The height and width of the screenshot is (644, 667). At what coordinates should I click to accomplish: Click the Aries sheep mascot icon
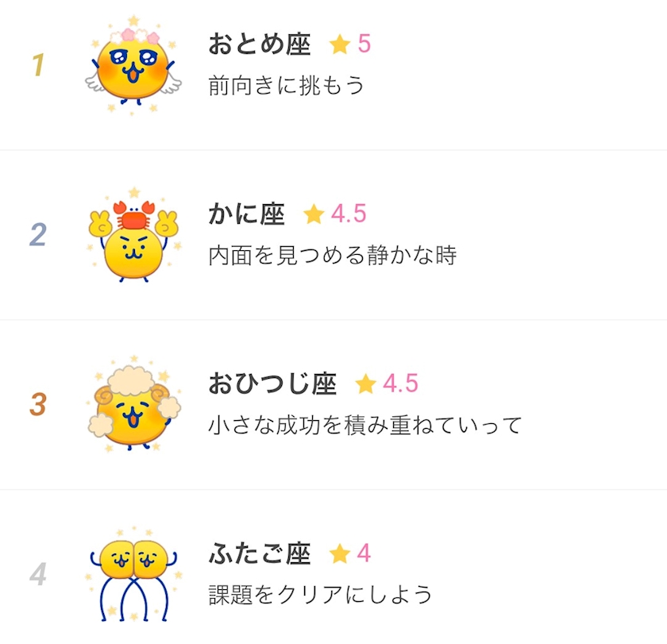(133, 405)
